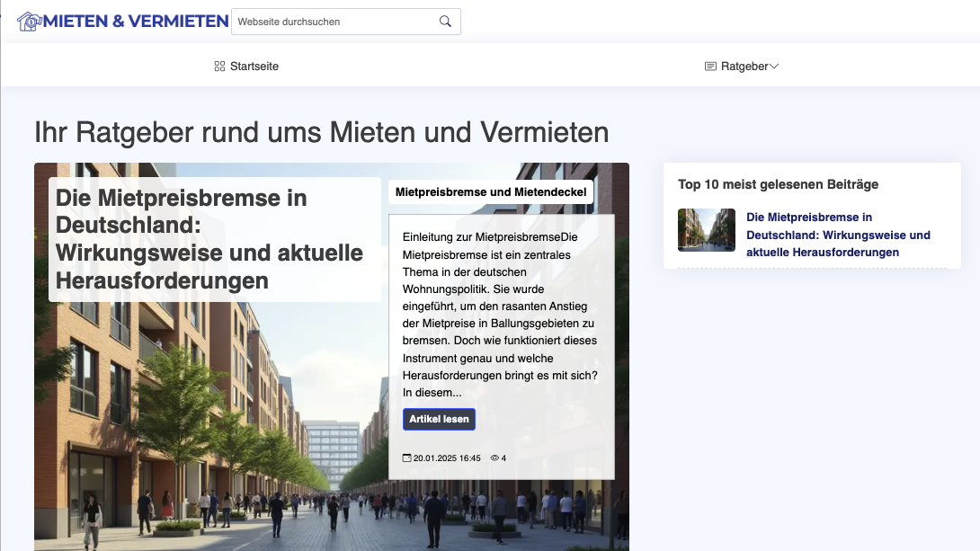
Task: Click the thumbnail in the Top 10 sidebar
Action: point(707,230)
